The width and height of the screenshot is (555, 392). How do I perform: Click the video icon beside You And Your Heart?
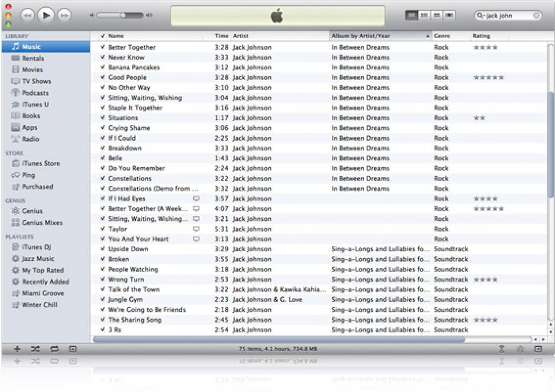tap(196, 239)
